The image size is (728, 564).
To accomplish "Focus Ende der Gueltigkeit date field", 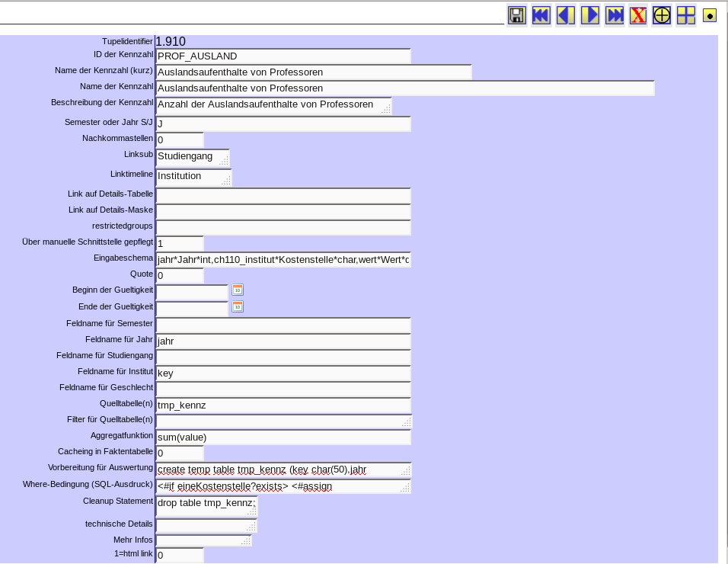I will pos(192,309).
